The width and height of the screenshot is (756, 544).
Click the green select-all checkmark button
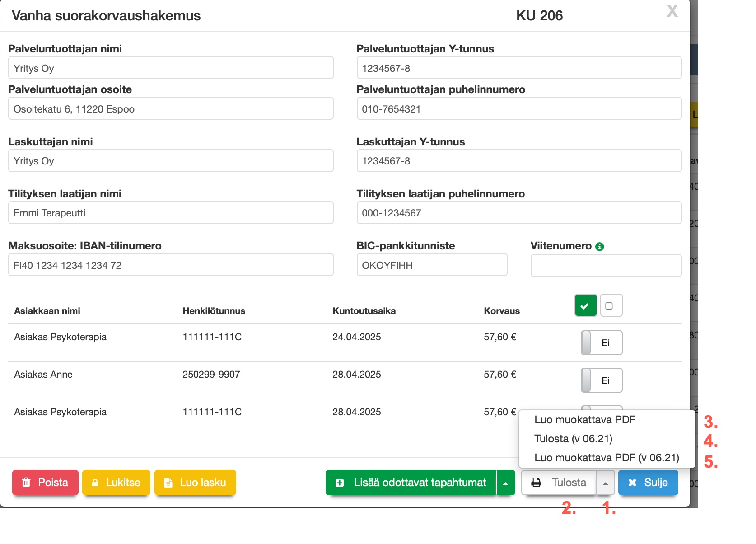[x=585, y=305]
